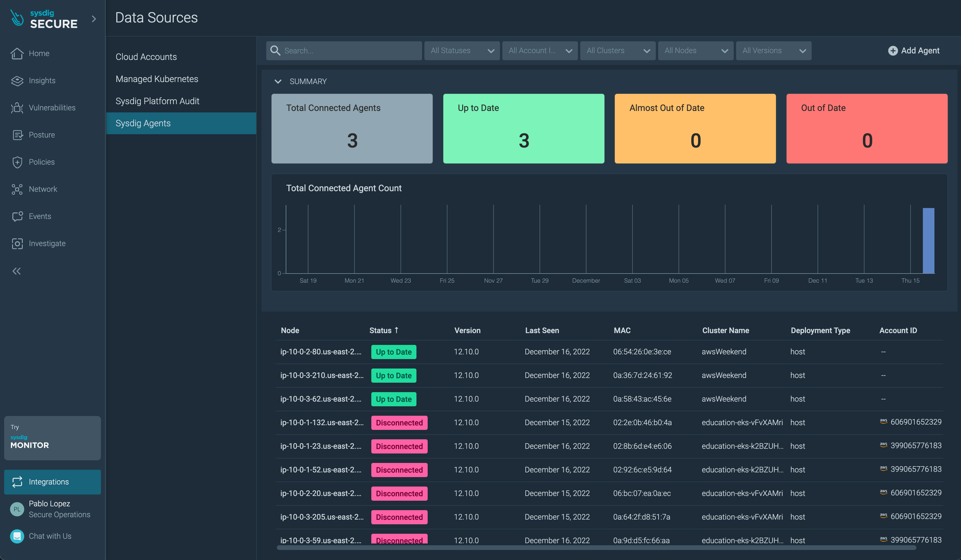The height and width of the screenshot is (560, 961).
Task: Click the Sysdig Secure logo icon
Action: 17,18
